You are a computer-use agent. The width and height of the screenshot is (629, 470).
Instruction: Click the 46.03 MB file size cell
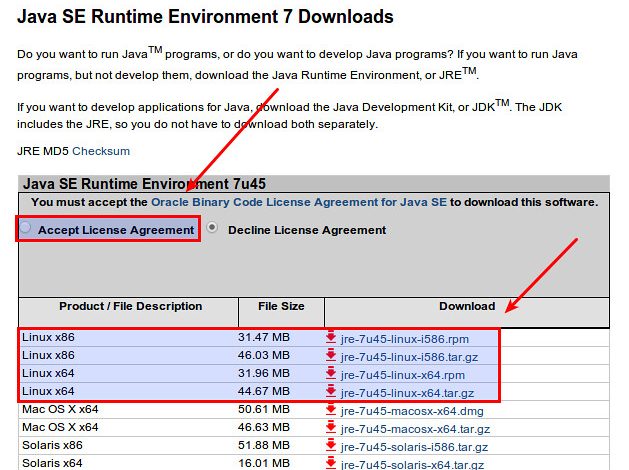click(x=264, y=355)
